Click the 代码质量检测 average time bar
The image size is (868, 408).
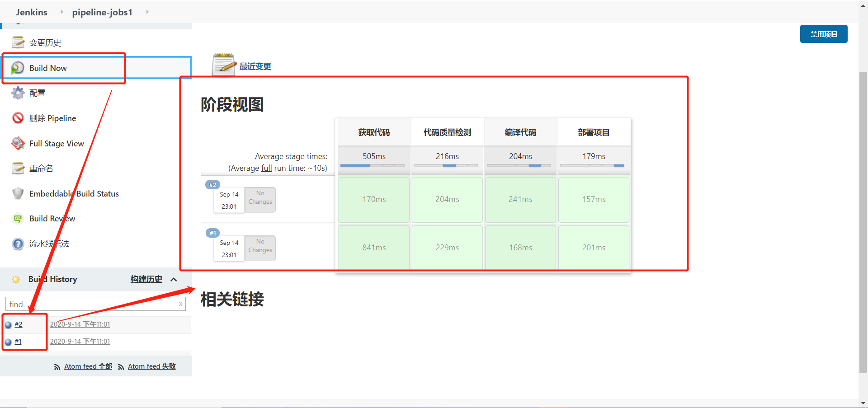446,165
